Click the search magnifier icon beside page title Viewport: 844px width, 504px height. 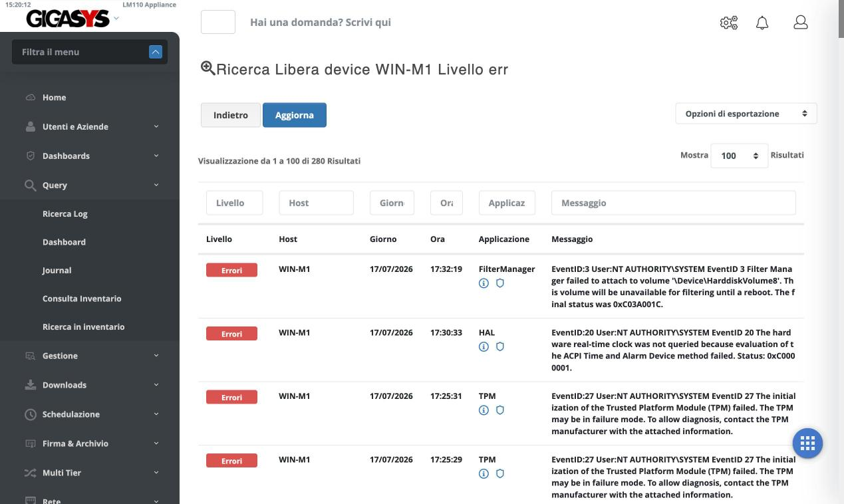pyautogui.click(x=208, y=68)
